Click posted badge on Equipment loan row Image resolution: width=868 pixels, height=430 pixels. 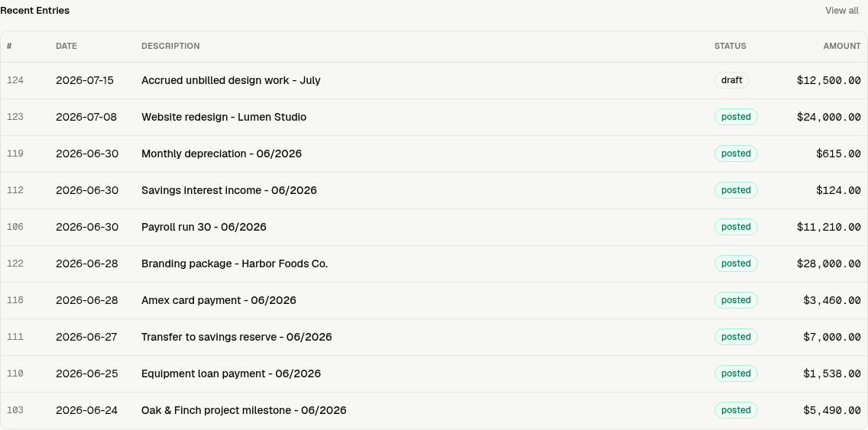click(x=736, y=373)
